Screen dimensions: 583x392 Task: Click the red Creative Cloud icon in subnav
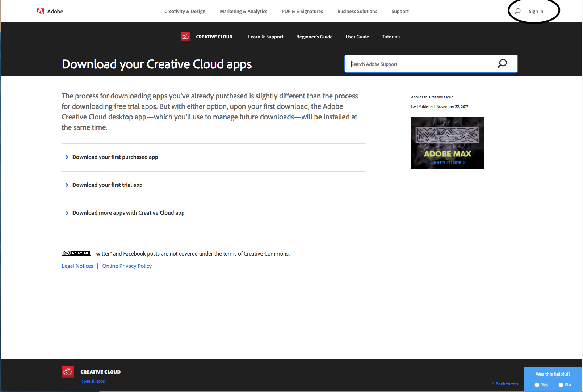tap(185, 37)
